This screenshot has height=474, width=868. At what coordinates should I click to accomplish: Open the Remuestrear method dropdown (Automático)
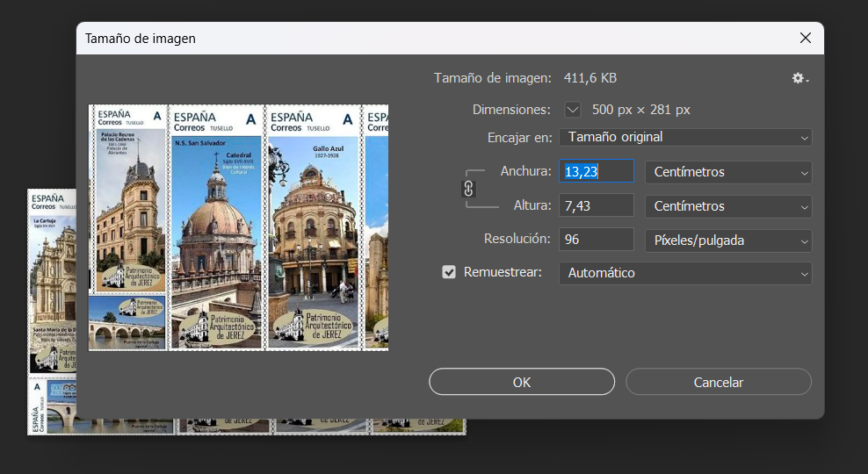tap(685, 273)
